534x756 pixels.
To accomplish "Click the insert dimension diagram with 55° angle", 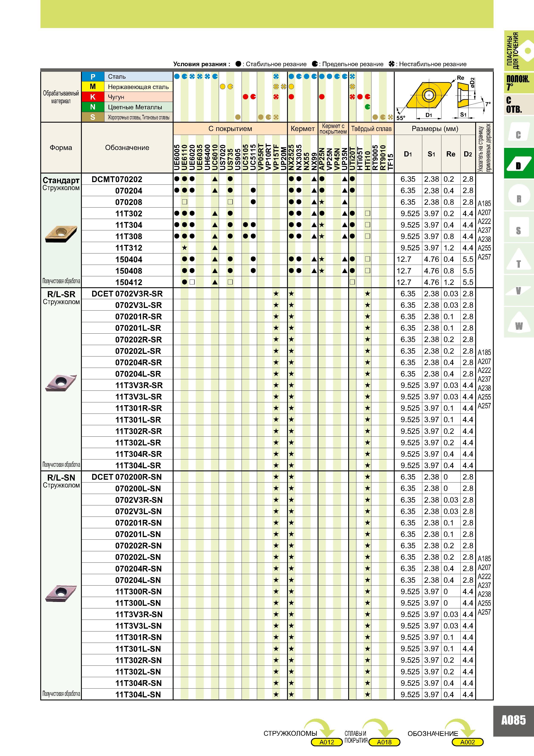I will pyautogui.click(x=444, y=97).
